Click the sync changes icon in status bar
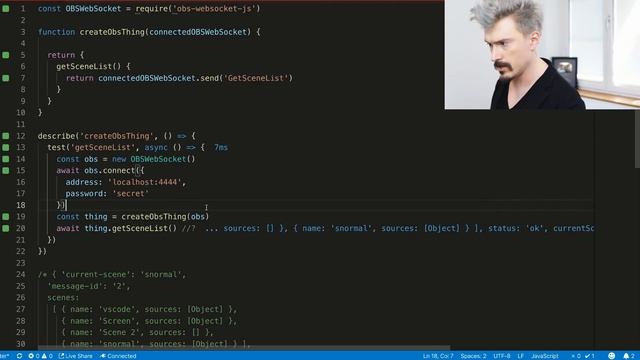Screen dimensions: 640x360 point(19,356)
